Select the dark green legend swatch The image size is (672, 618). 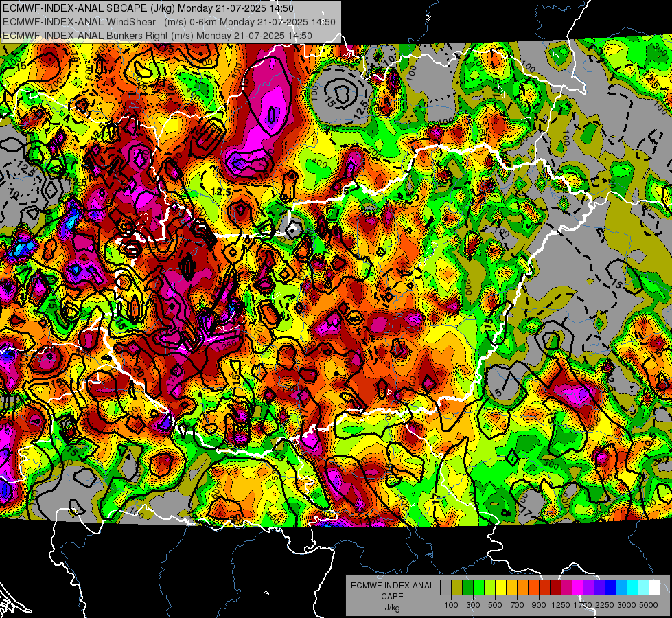coord(467,588)
